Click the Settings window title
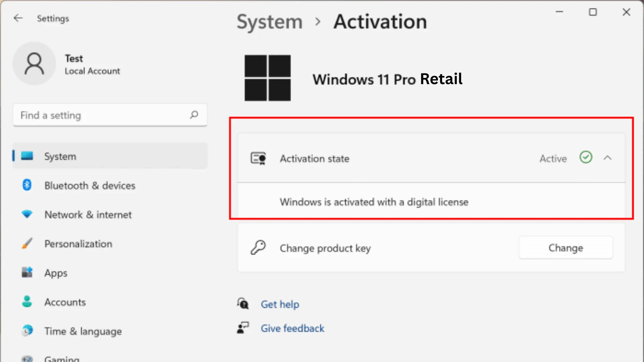Screen dimensions: 644x362 (53, 18)
